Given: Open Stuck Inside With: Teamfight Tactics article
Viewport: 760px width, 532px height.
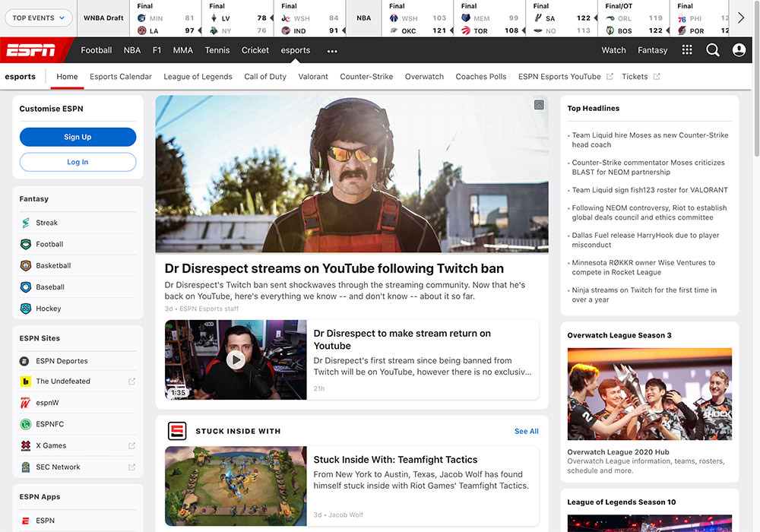Looking at the screenshot, I should 395,459.
